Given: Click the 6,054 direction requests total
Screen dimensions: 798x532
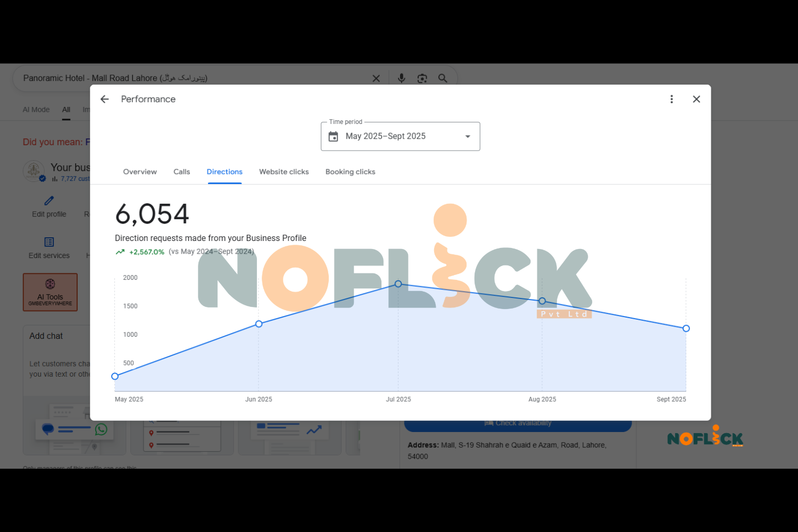Looking at the screenshot, I should click(x=152, y=214).
